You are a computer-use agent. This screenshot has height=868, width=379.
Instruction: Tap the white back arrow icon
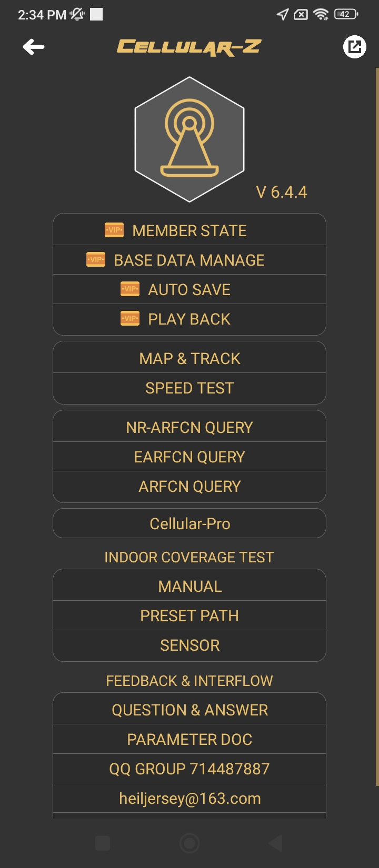(34, 47)
